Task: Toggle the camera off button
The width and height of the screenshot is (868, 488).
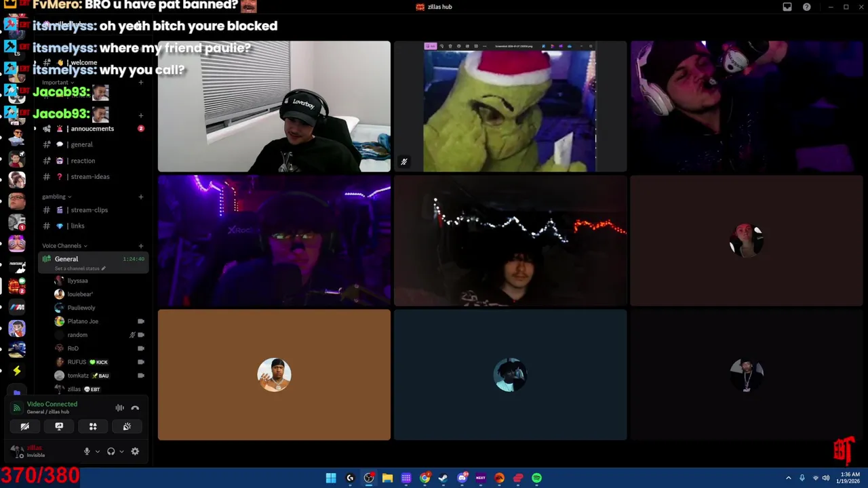Action: pos(25,426)
